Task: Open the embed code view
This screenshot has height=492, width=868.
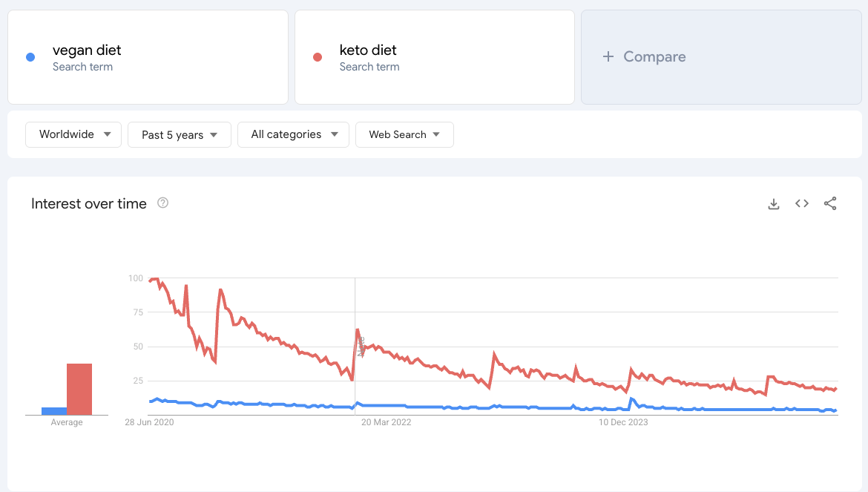Action: [x=802, y=203]
